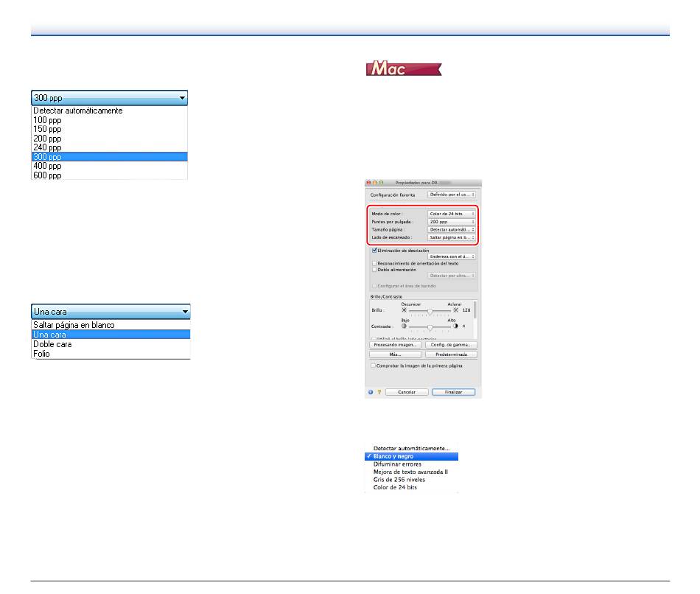700x594 pixels.
Task: Choose Saltar página en blanco option
Action: click(111, 325)
